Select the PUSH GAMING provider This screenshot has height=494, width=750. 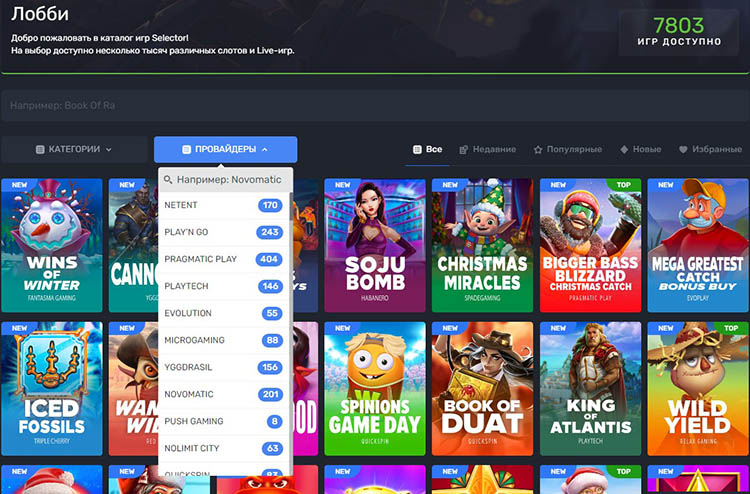click(x=223, y=421)
